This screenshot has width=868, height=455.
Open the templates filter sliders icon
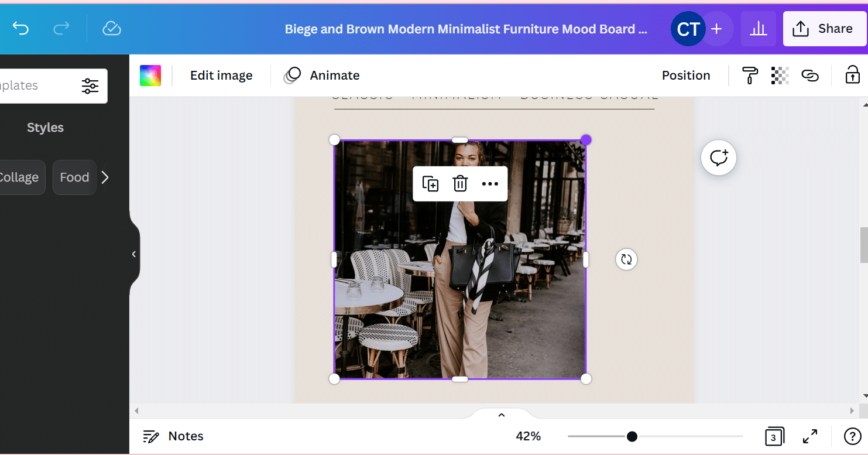click(x=90, y=86)
